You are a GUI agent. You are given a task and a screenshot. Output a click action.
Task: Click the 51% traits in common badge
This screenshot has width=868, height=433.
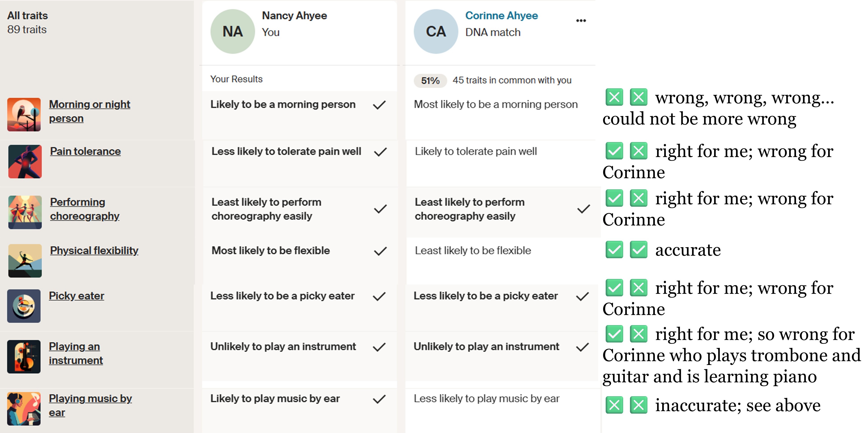[x=430, y=80]
